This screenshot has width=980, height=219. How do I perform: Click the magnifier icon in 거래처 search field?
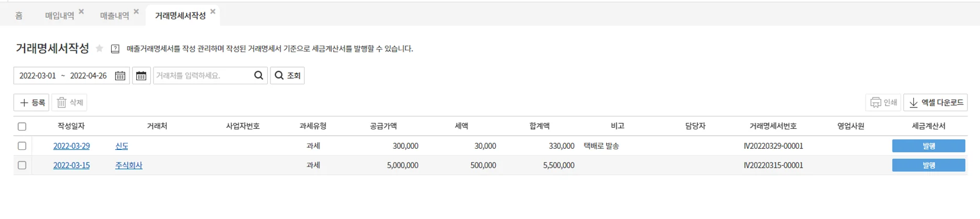pos(258,75)
